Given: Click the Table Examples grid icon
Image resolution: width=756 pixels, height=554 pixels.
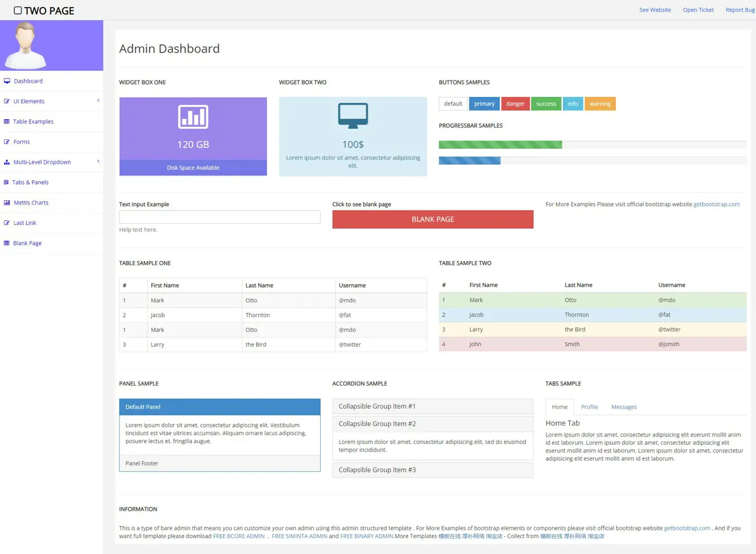Looking at the screenshot, I should tap(7, 122).
